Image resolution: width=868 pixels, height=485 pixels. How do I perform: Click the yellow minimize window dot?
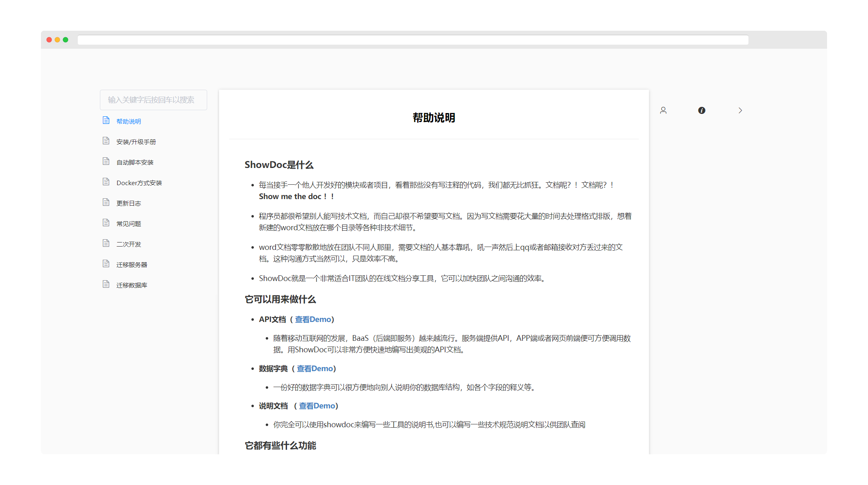tap(57, 40)
